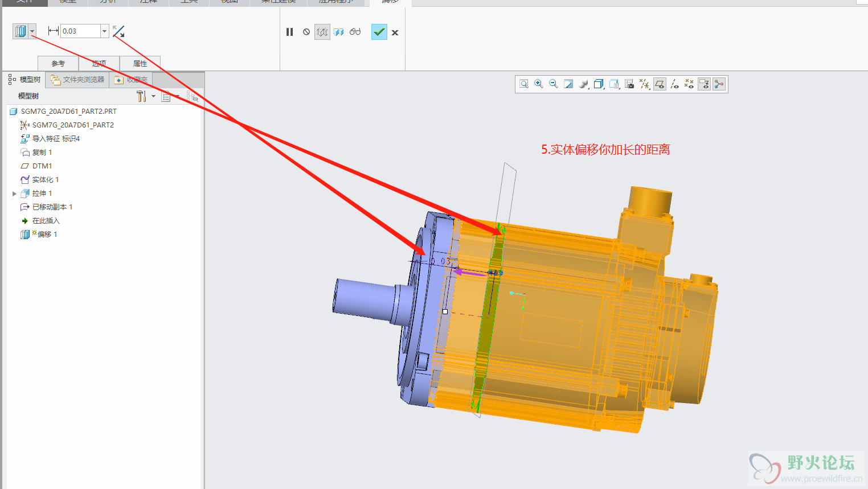Toggle datum point display
This screenshot has width=868, height=489.
click(x=689, y=84)
